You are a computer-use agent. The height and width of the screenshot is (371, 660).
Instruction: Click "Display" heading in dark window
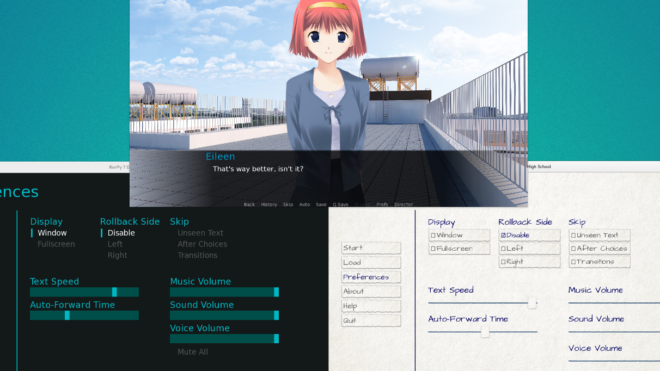pos(46,222)
